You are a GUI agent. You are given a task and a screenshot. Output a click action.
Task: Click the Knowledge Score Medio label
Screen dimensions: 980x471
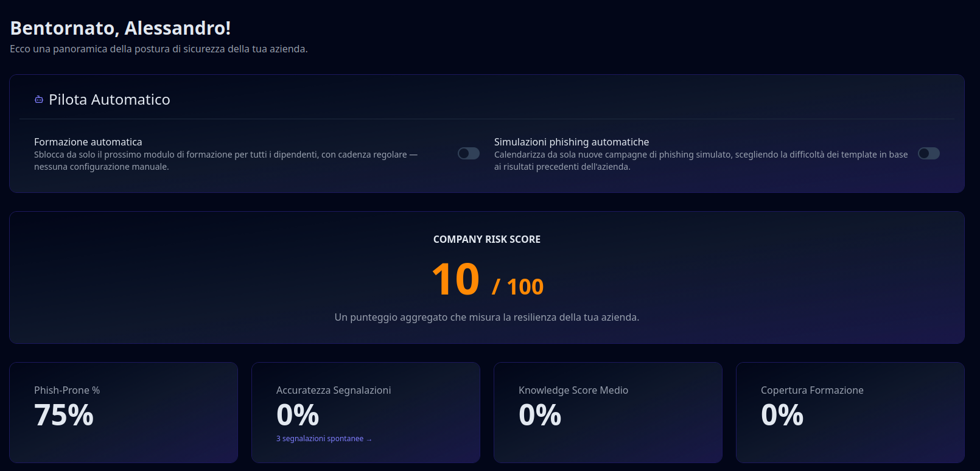tap(573, 390)
